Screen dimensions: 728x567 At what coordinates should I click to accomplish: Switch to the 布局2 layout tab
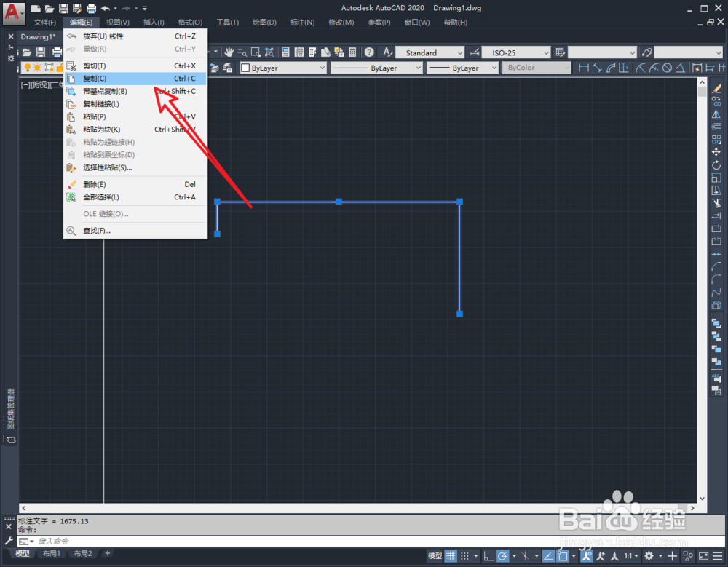point(83,553)
